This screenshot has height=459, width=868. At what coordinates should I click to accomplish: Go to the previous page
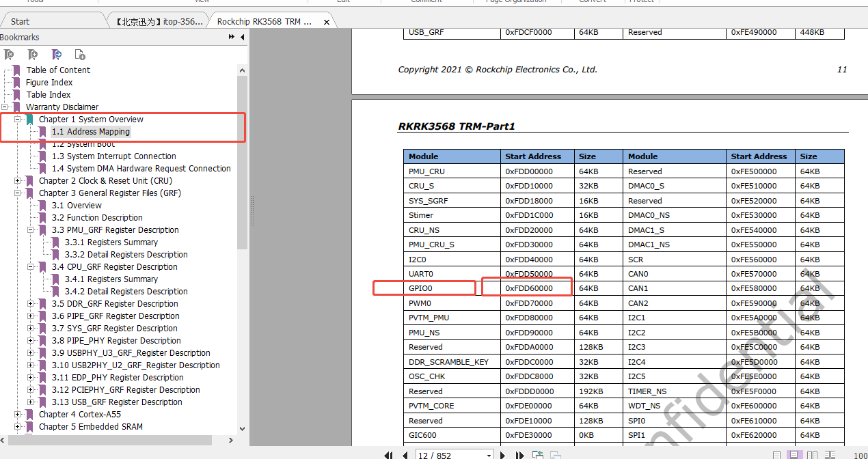pos(405,455)
